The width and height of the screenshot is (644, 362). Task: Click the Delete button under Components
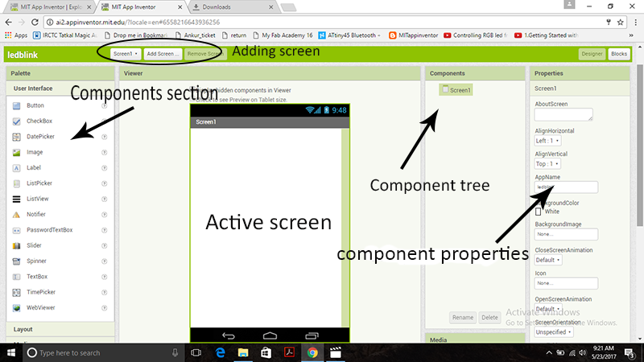point(489,317)
